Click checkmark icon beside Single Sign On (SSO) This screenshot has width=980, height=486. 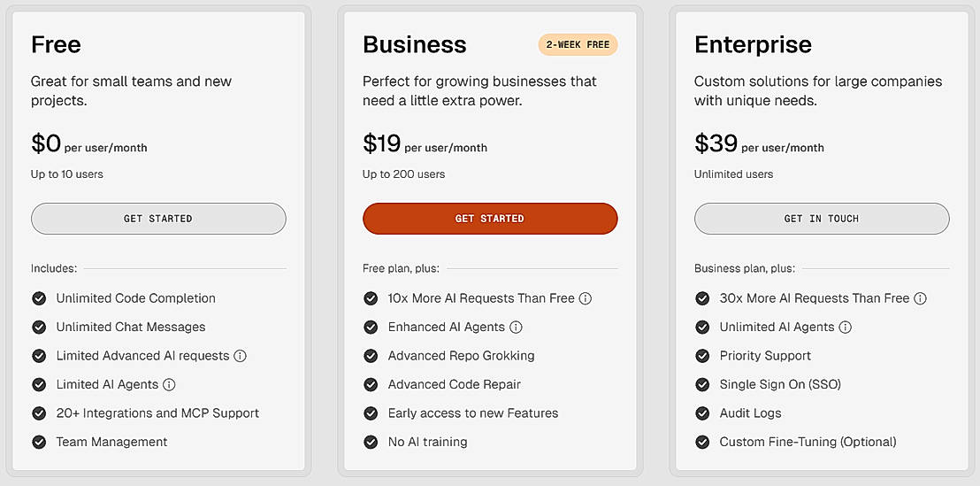pyautogui.click(x=702, y=384)
